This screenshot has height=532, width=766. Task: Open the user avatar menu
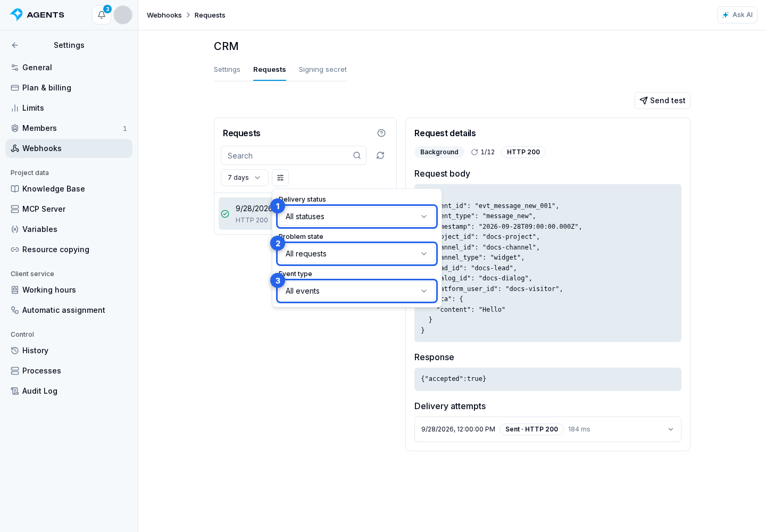[x=123, y=15]
